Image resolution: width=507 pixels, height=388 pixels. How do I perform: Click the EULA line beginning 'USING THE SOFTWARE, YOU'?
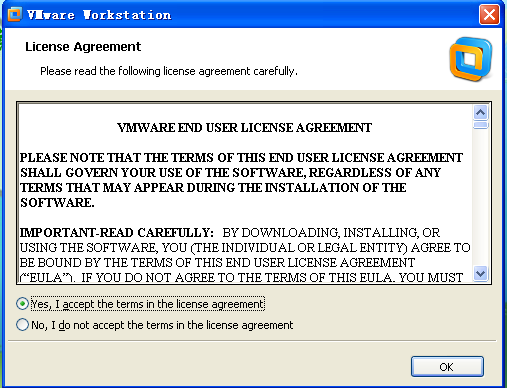point(245,248)
